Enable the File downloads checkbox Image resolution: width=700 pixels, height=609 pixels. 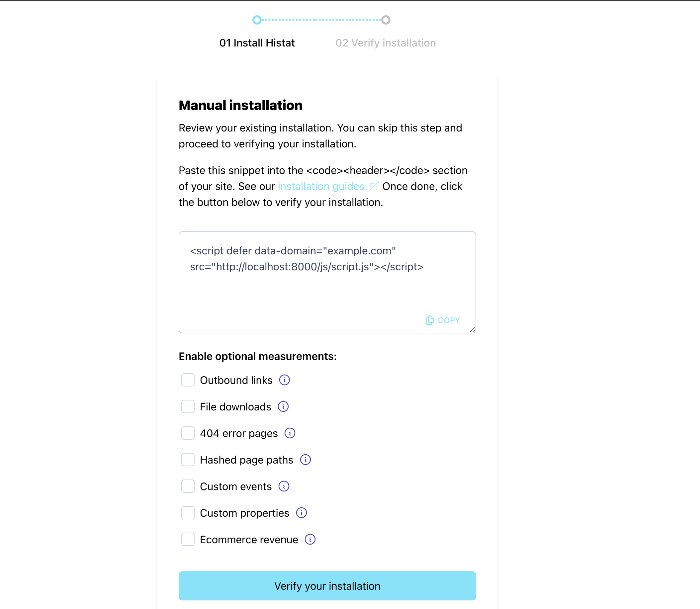[x=187, y=406]
